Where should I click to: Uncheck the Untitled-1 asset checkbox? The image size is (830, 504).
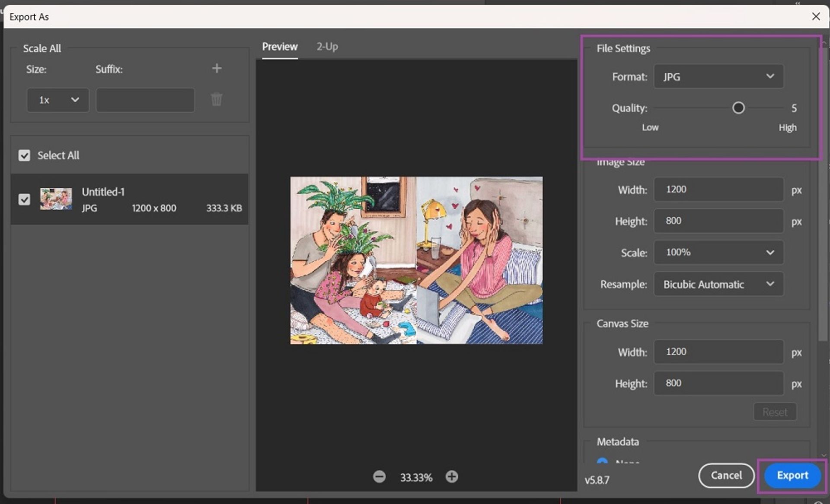click(x=24, y=200)
